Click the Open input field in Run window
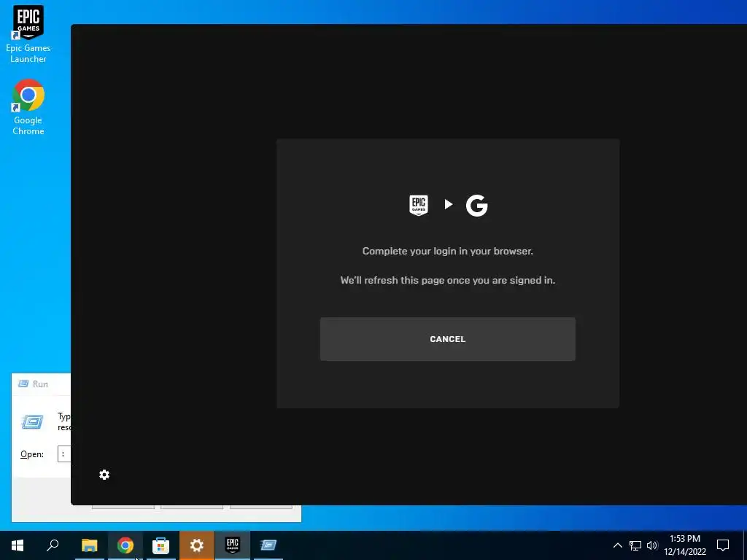 (x=64, y=454)
